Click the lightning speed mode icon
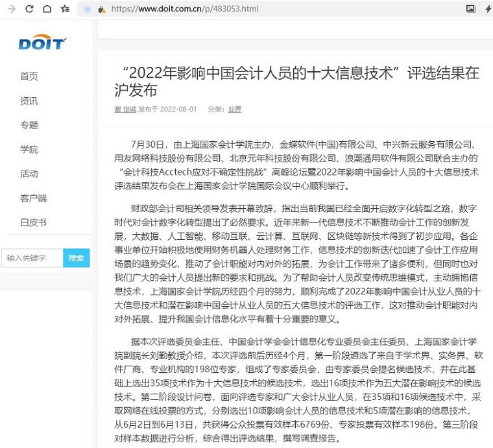This screenshot has width=493, height=448. click(x=488, y=9)
